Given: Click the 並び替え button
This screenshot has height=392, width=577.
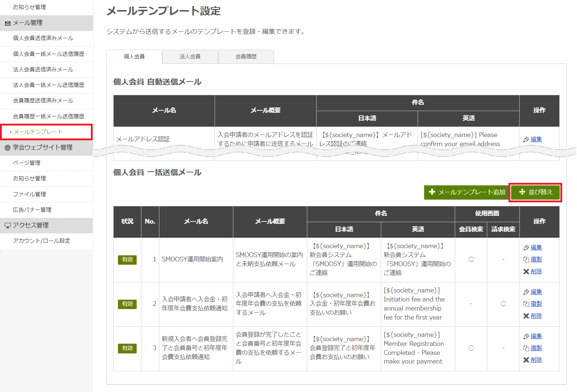Looking at the screenshot, I should (x=535, y=192).
